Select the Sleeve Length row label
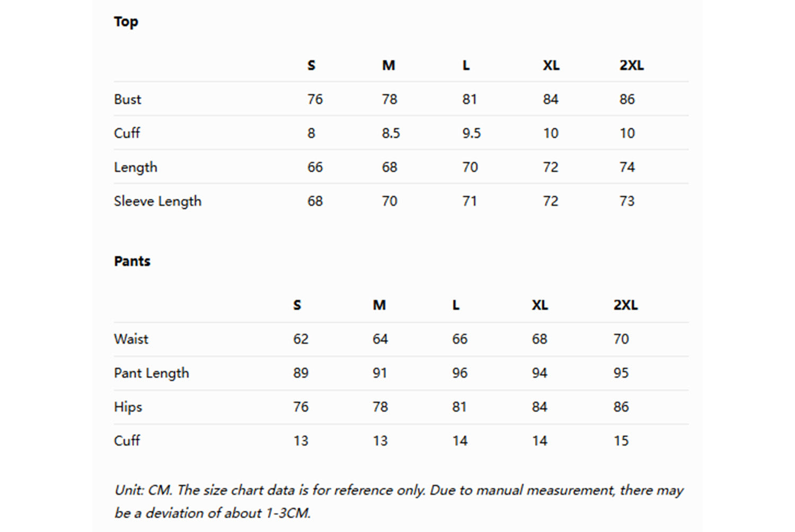Viewport: 795px width, 532px height. (x=157, y=201)
